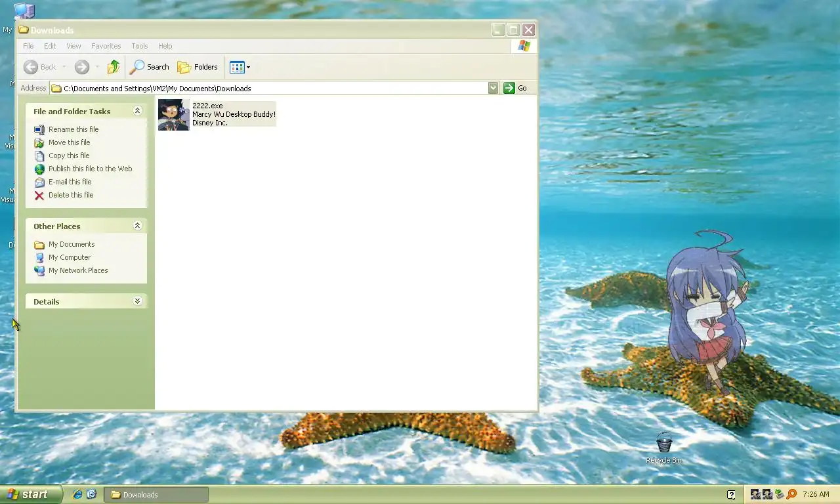Open the Back history dropdown arrow
This screenshot has height=504, width=840.
[64, 67]
